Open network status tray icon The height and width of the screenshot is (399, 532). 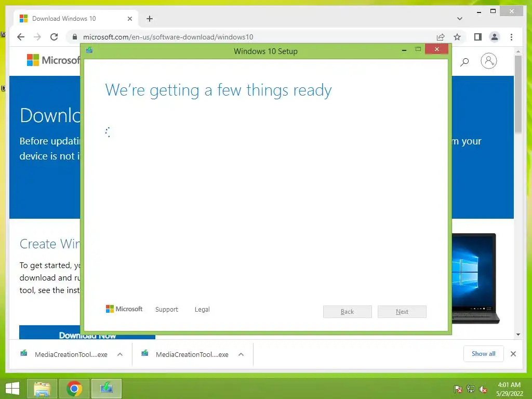pyautogui.click(x=471, y=389)
